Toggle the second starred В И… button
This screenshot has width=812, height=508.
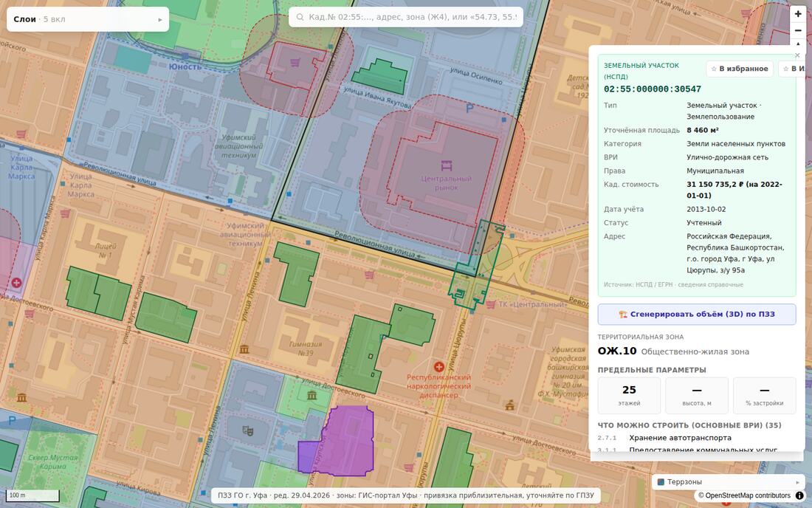pos(794,69)
